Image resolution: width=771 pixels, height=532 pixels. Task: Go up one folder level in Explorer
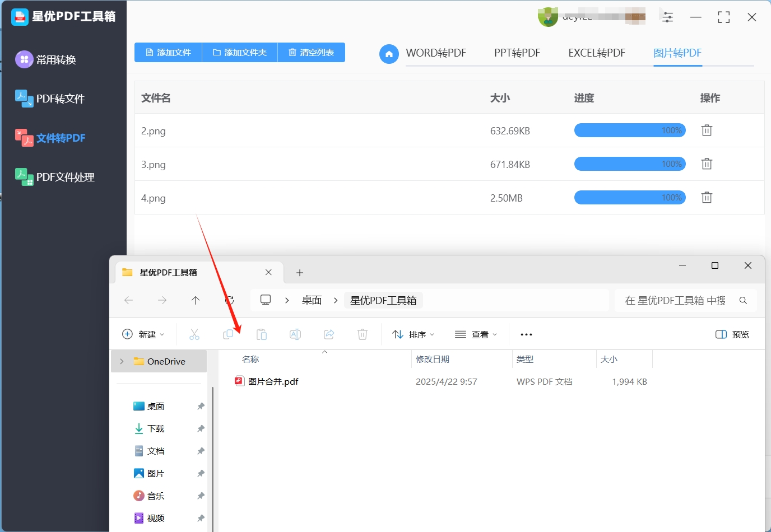coord(196,300)
